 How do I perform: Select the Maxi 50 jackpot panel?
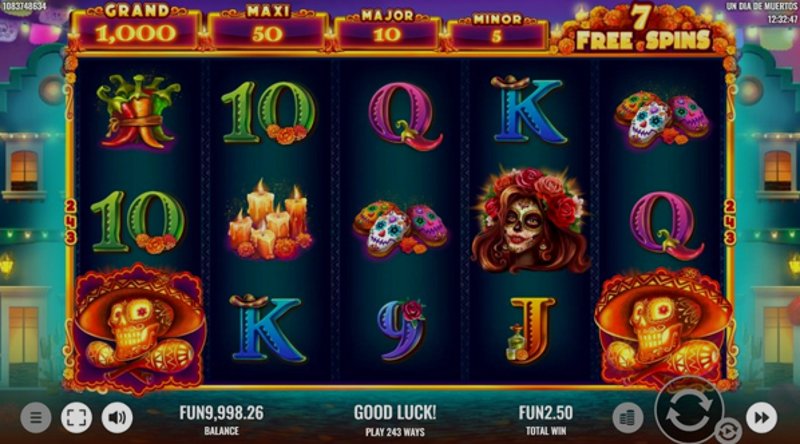267,30
